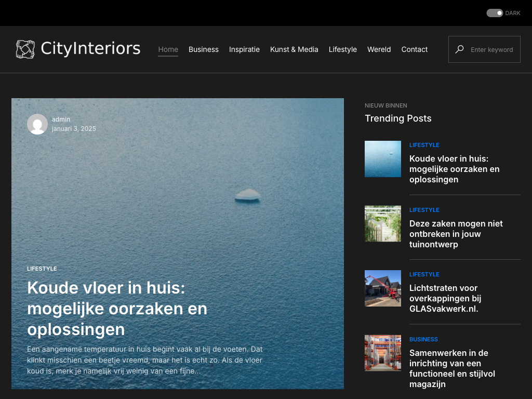The height and width of the screenshot is (399, 532).
Task: Open the ice floe thumbnail in Trending Posts
Action: [383, 159]
